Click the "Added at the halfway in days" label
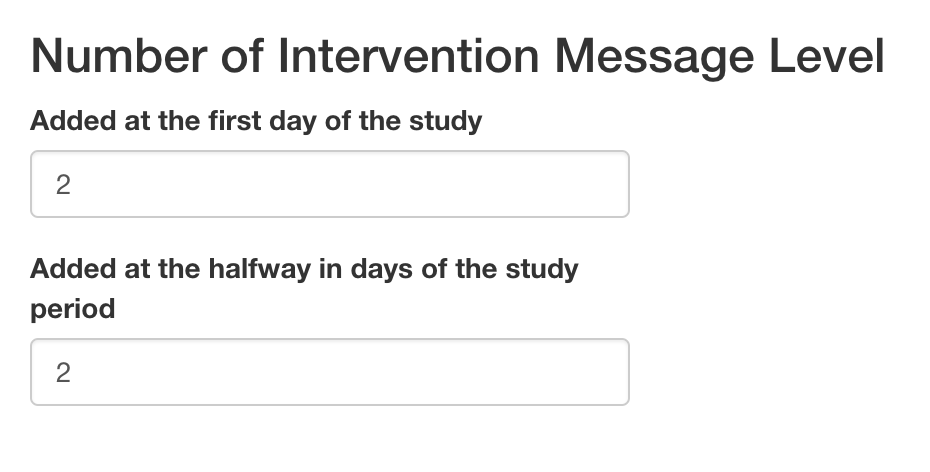Viewport: 930px width, 472px height. click(304, 269)
